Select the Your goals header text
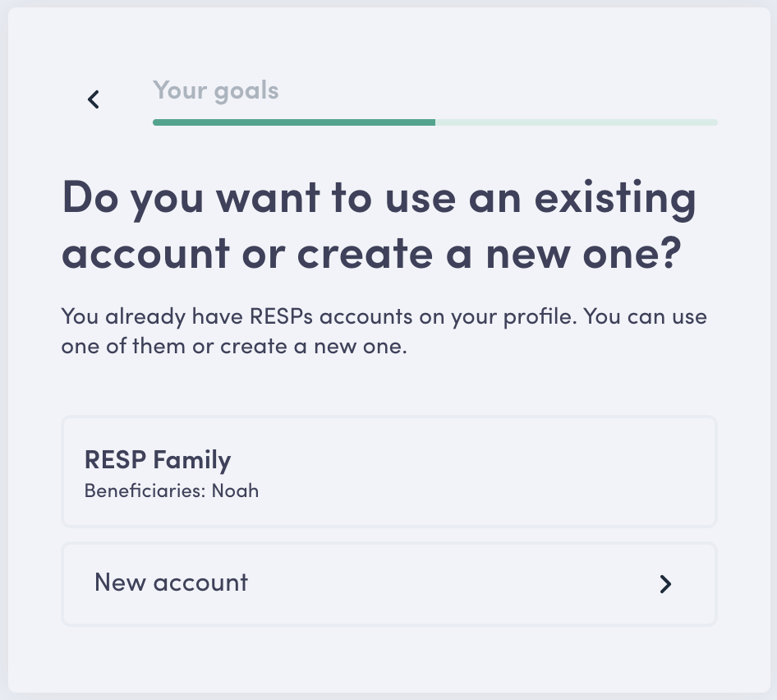The height and width of the screenshot is (700, 777). [215, 90]
